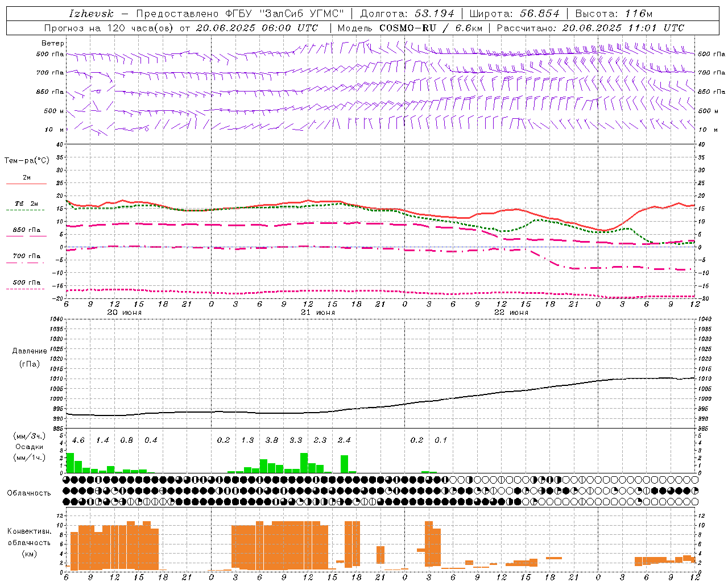Click the '(мм/3ч.)' unit label
The width and height of the screenshot is (728, 582).
30,436
